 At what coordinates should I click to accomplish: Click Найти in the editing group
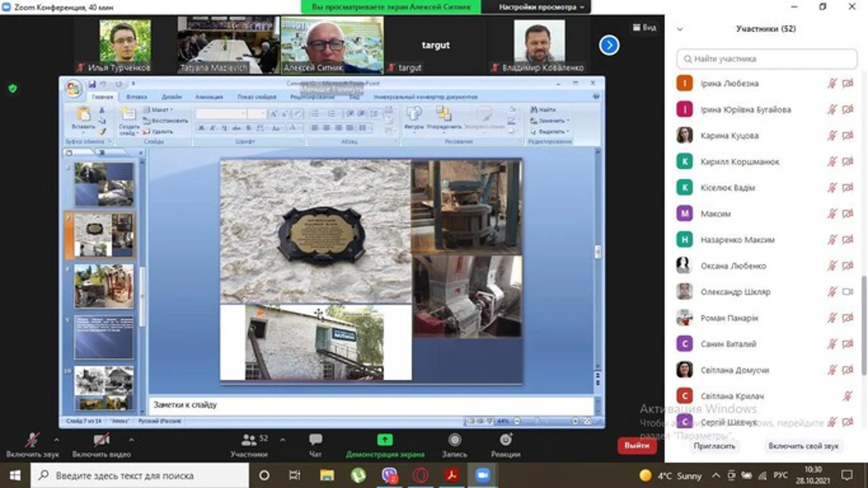(x=542, y=109)
